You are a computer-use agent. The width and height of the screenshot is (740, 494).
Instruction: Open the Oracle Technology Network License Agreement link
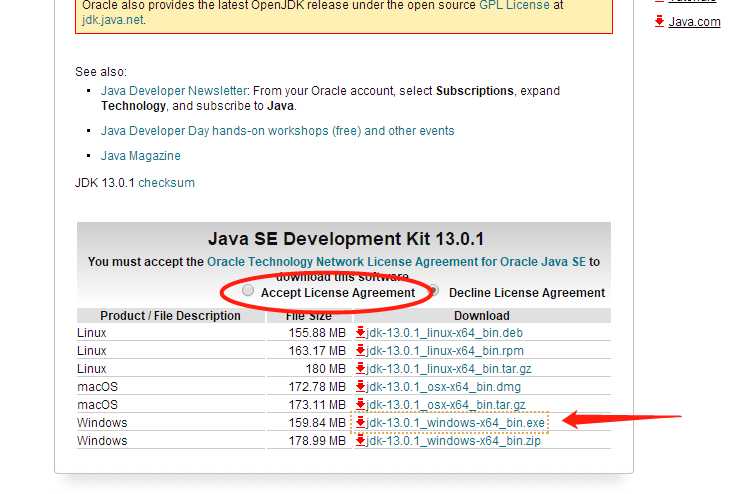click(396, 261)
